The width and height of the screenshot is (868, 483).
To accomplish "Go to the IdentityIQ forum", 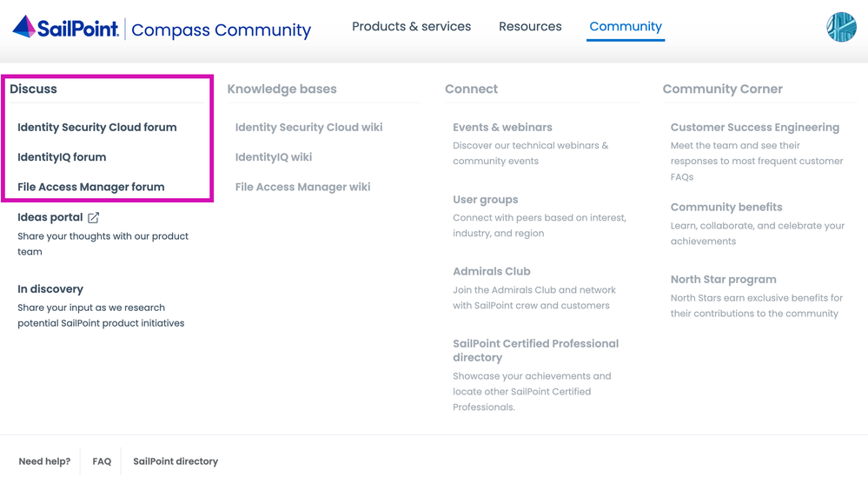I will coord(62,157).
